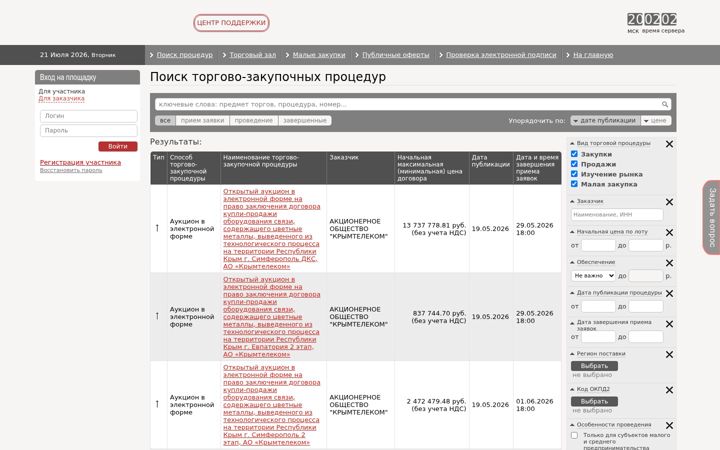Screen dimensions: 720x450
Task: Clear Особенности проведения filter X icon
Action: coord(669,426)
